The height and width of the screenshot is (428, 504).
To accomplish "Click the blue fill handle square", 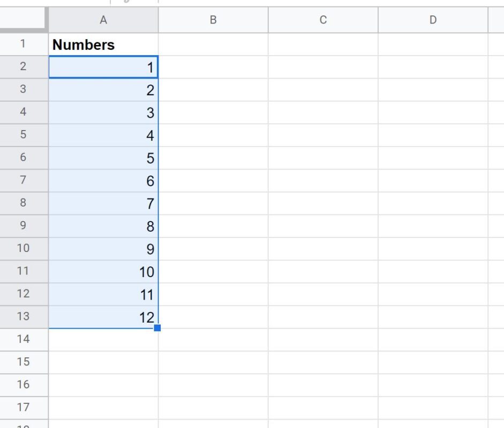I will [157, 328].
